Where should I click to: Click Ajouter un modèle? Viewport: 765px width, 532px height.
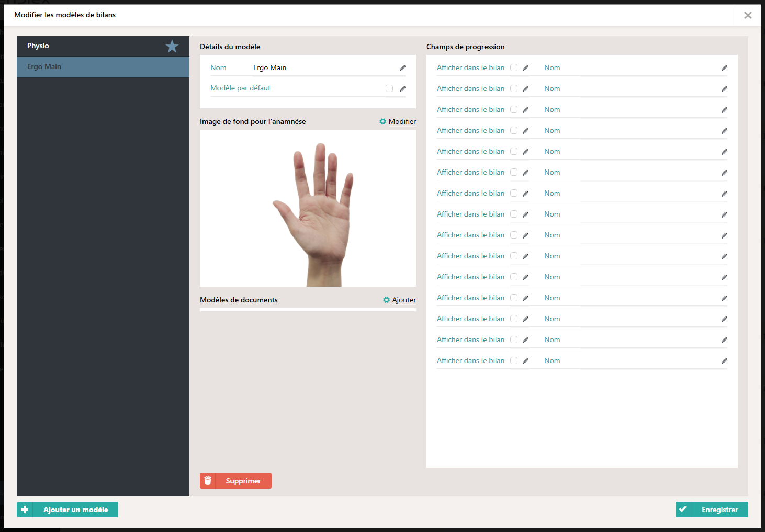coord(67,510)
